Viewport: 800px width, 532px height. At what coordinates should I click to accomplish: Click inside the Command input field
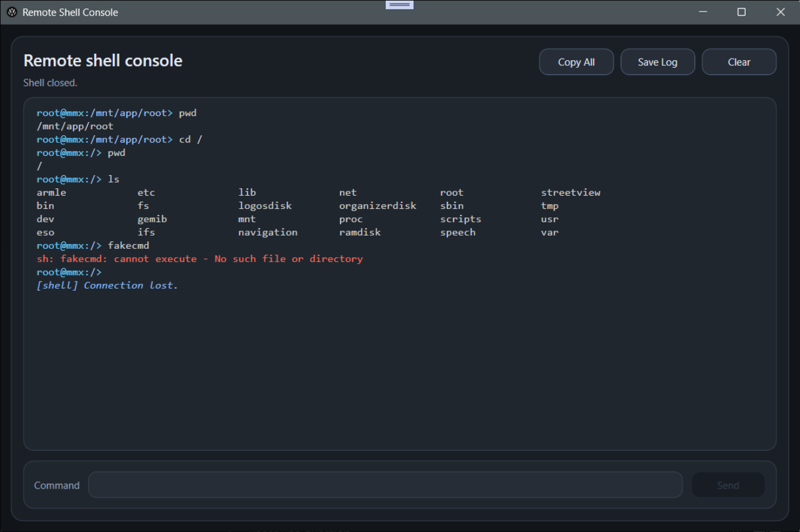pos(385,484)
